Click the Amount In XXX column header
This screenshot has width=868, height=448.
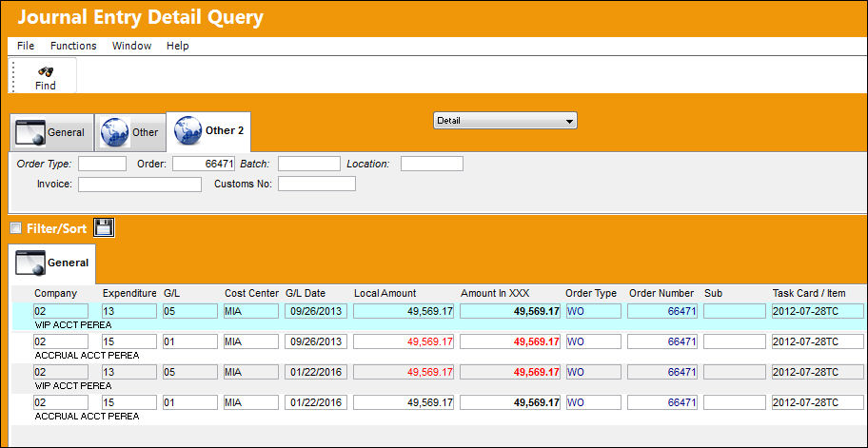pyautogui.click(x=495, y=293)
